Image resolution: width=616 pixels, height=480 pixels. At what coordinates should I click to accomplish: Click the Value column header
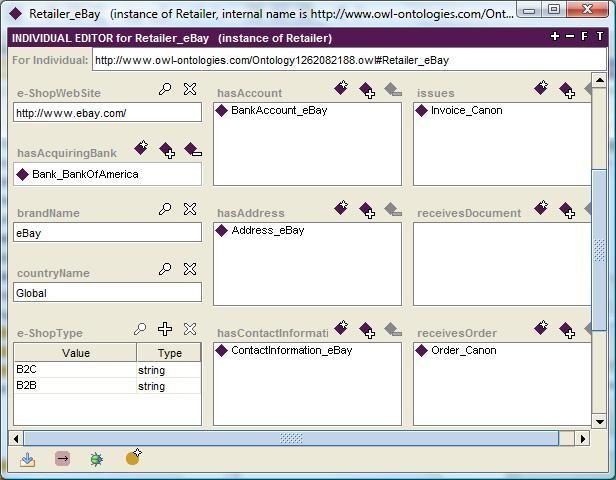pos(75,353)
